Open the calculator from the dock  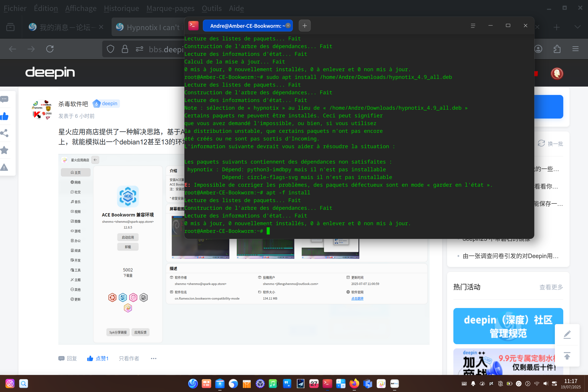[341, 384]
